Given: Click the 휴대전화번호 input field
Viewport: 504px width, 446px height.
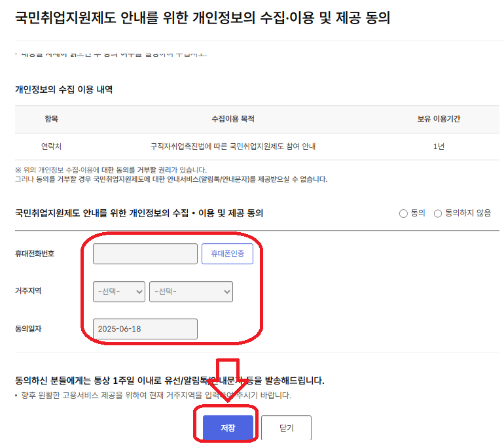Looking at the screenshot, I should pyautogui.click(x=145, y=254).
